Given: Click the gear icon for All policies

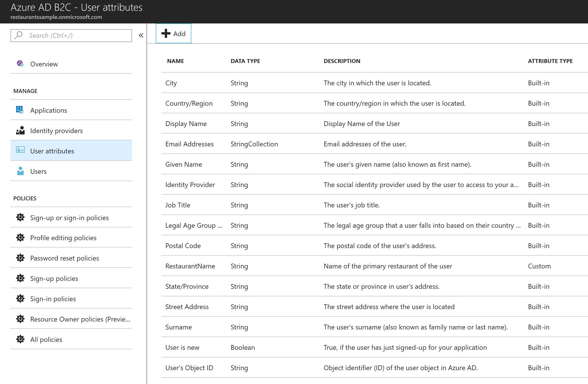Looking at the screenshot, I should click(20, 339).
